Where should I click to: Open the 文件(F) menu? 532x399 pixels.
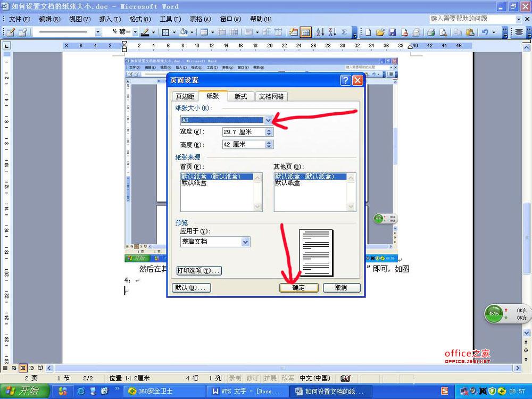pyautogui.click(x=19, y=19)
